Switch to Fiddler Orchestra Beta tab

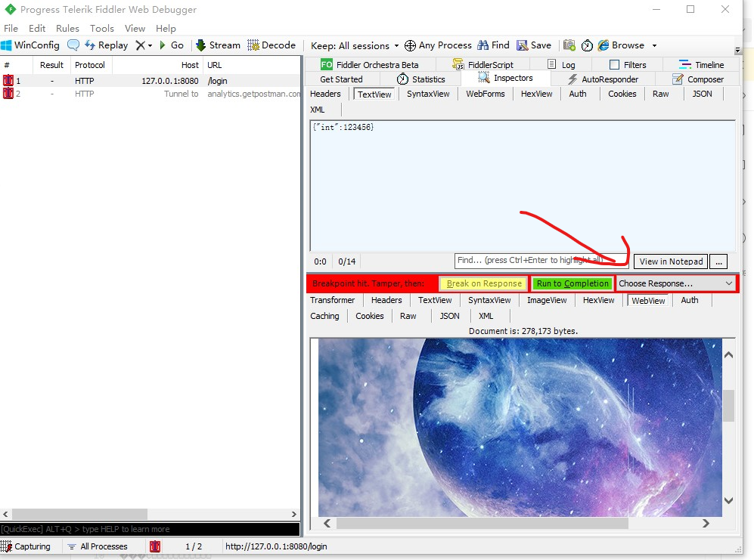click(369, 65)
